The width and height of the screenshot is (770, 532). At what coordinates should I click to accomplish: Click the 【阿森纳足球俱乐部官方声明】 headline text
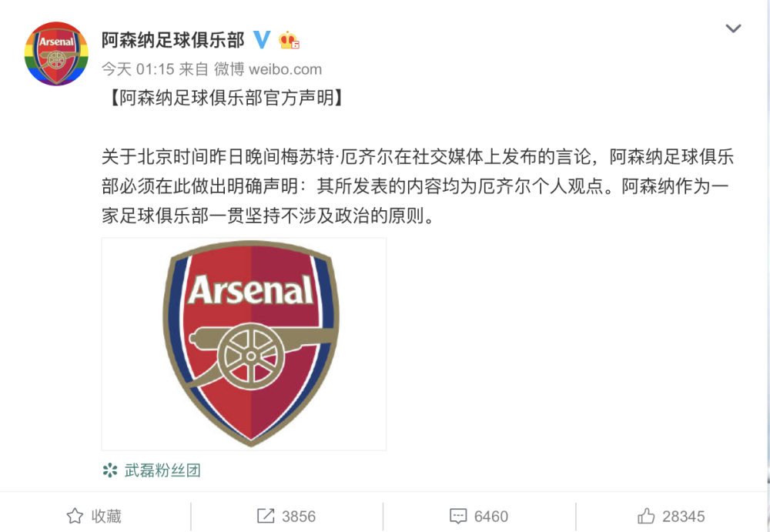point(225,99)
